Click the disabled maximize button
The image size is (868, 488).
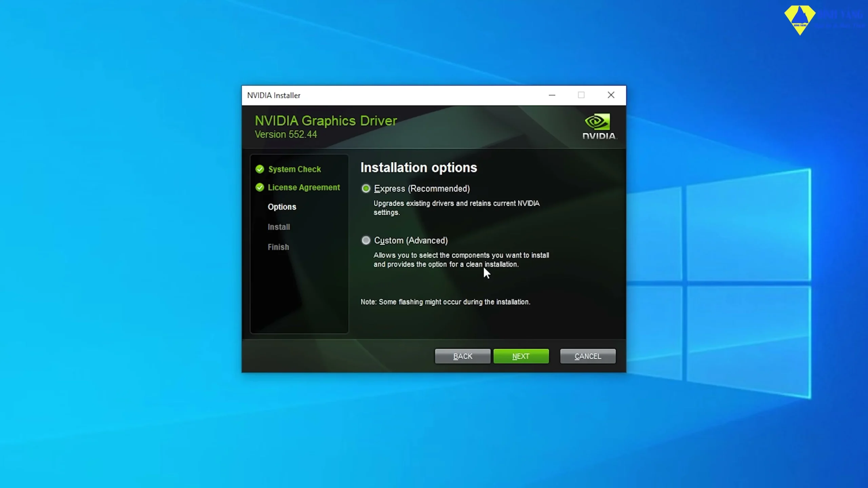pos(581,95)
